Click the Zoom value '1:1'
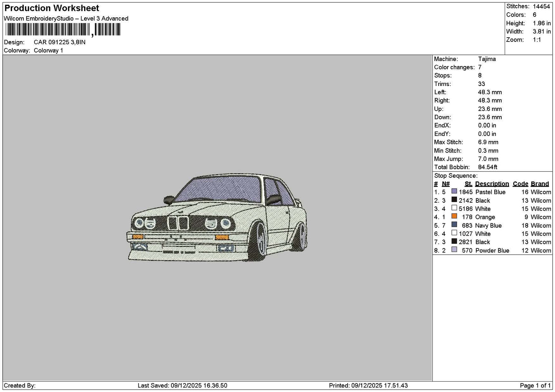 (x=537, y=40)
